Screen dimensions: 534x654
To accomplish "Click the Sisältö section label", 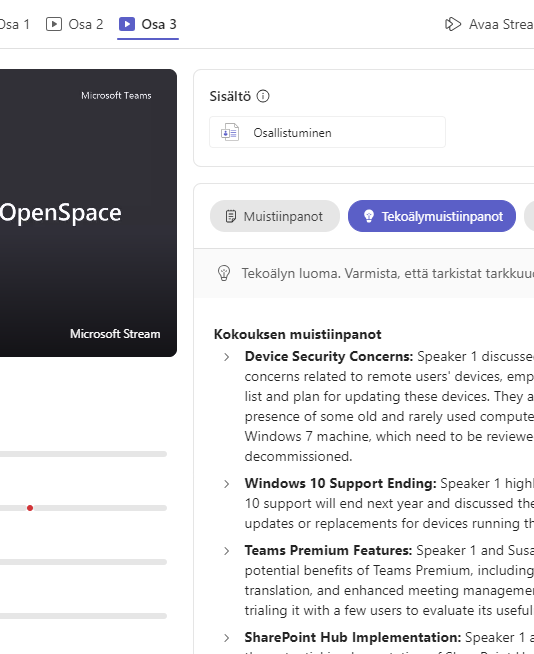I will pyautogui.click(x=230, y=96).
